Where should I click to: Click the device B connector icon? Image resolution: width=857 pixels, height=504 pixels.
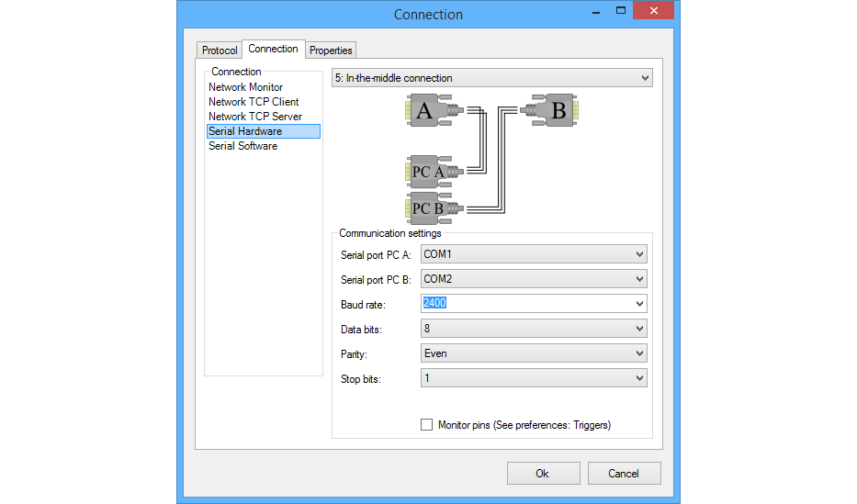[x=549, y=110]
